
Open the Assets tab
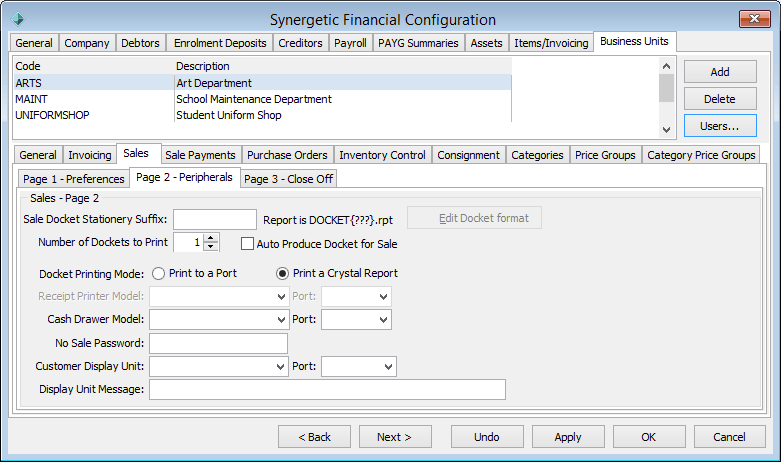point(486,43)
